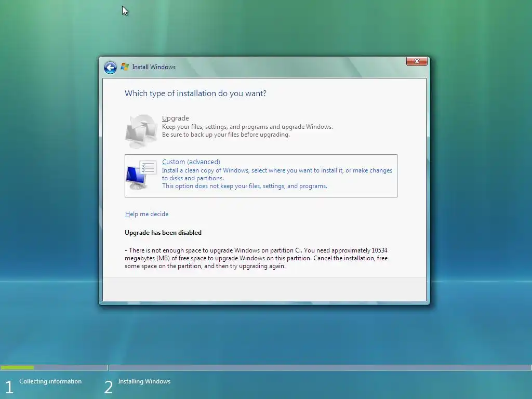Click the 'Collecting information' step label
The width and height of the screenshot is (532, 399).
pos(50,381)
